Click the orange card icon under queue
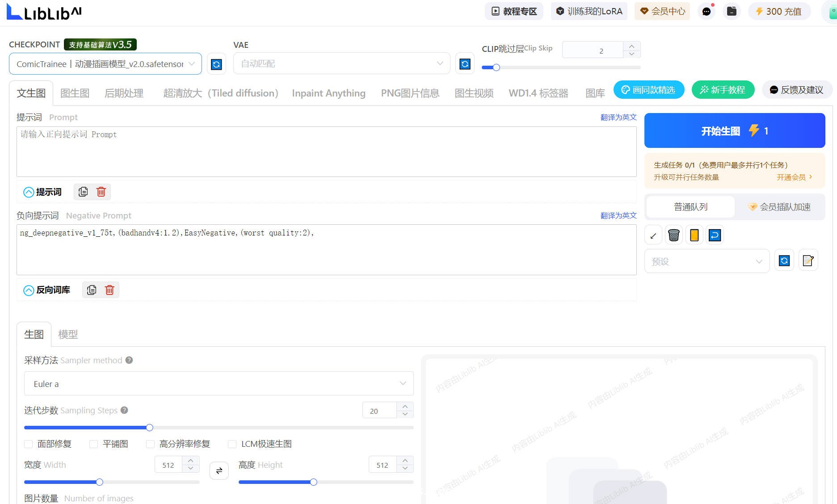This screenshot has width=837, height=504. [694, 235]
